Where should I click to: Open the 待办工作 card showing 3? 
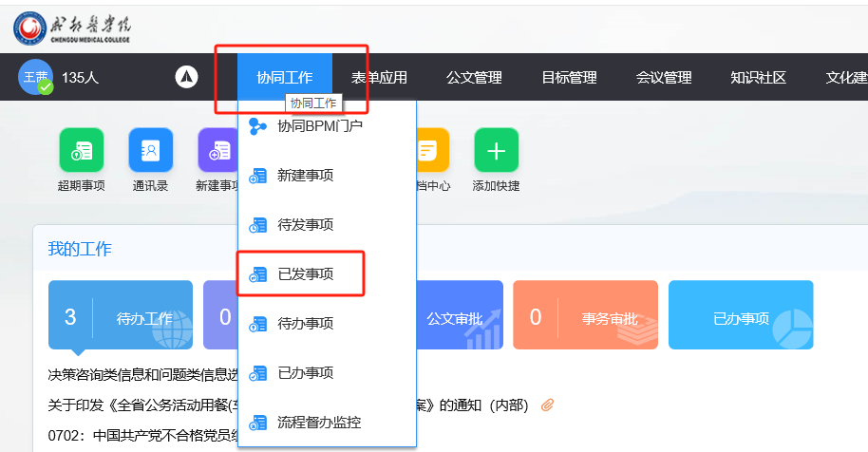(121, 317)
